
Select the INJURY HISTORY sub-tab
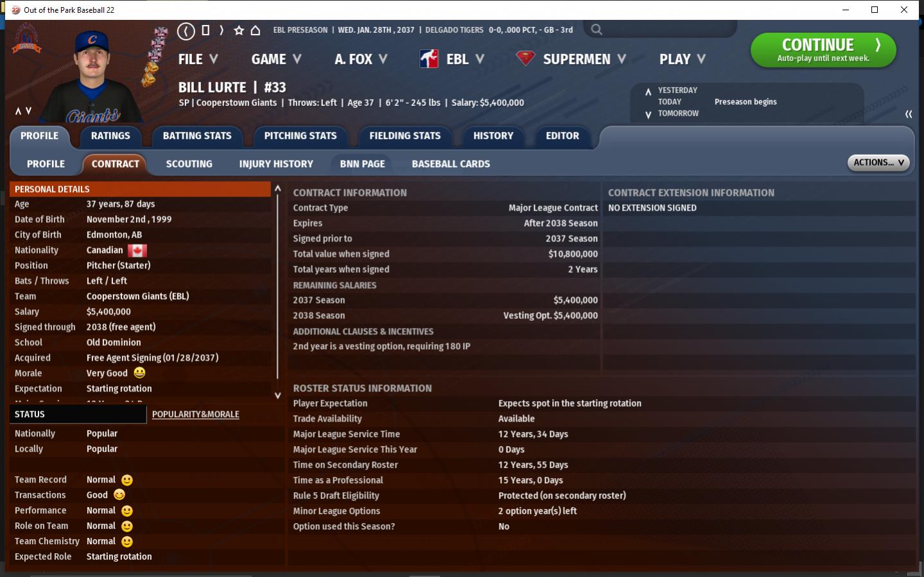[x=276, y=164]
